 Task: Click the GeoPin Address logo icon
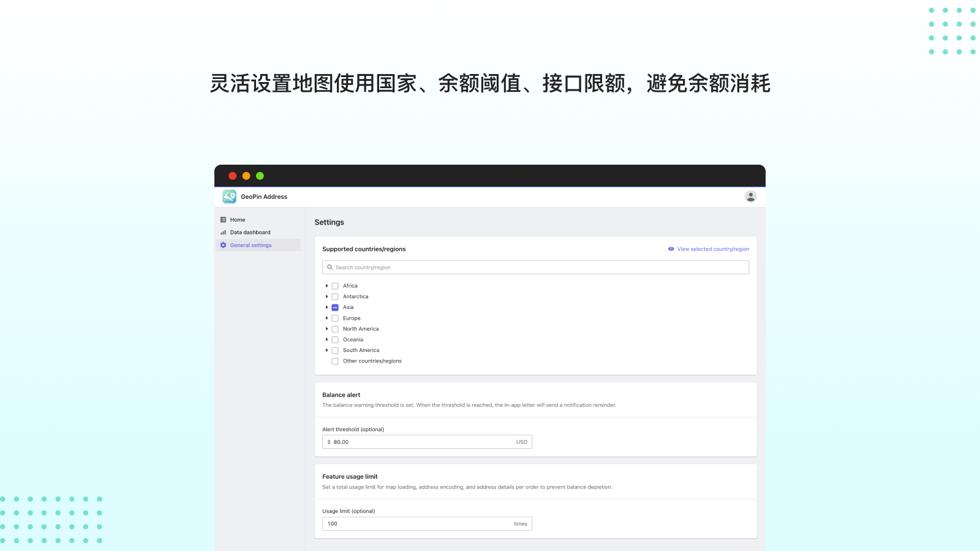(229, 197)
